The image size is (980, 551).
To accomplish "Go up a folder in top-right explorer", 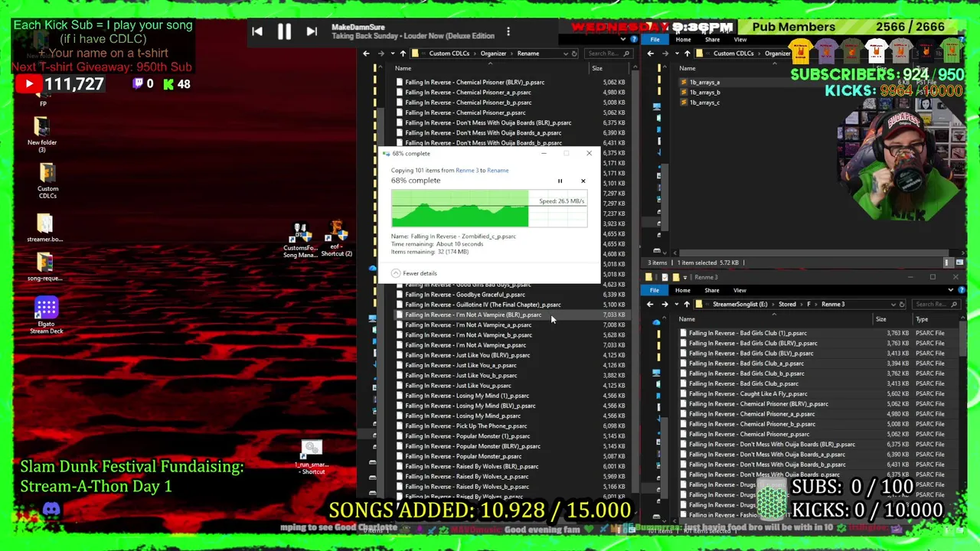I will pos(687,54).
